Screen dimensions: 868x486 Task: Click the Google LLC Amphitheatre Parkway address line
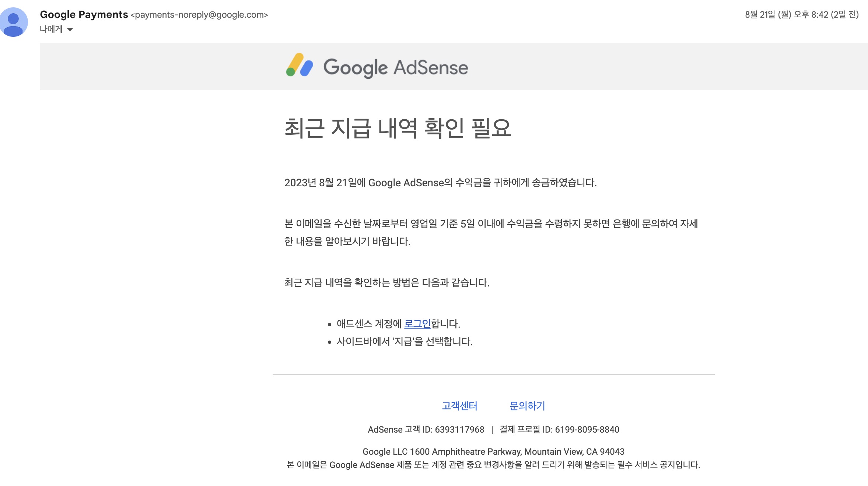point(493,452)
